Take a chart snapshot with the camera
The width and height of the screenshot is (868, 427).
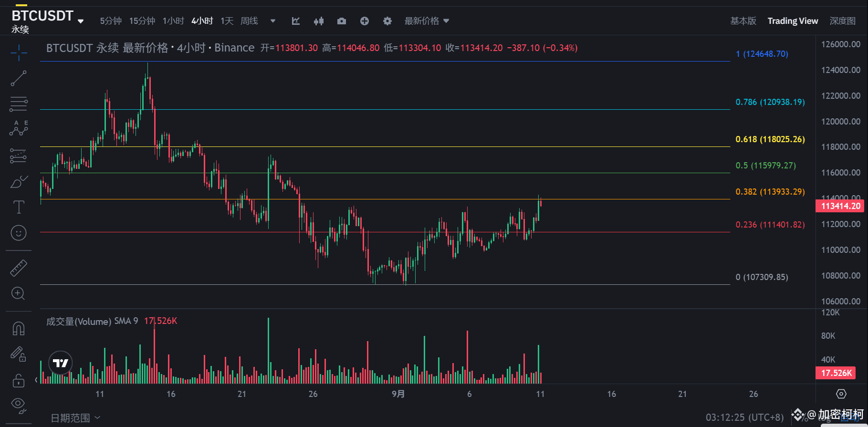pos(342,21)
